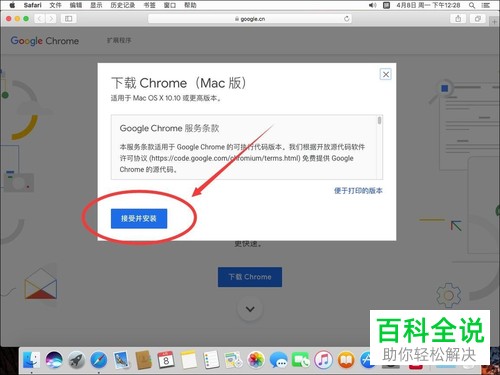Open the Apple menu
This screenshot has width=500, height=375.
(12, 5)
